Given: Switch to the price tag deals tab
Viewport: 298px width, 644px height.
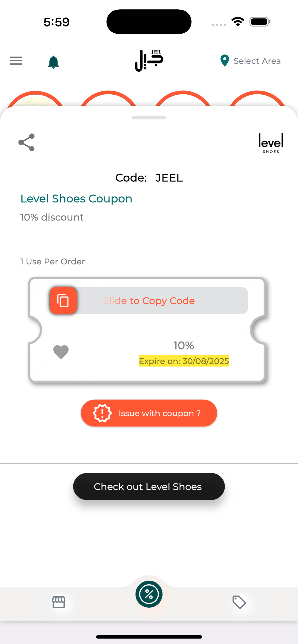Looking at the screenshot, I should pyautogui.click(x=239, y=602).
